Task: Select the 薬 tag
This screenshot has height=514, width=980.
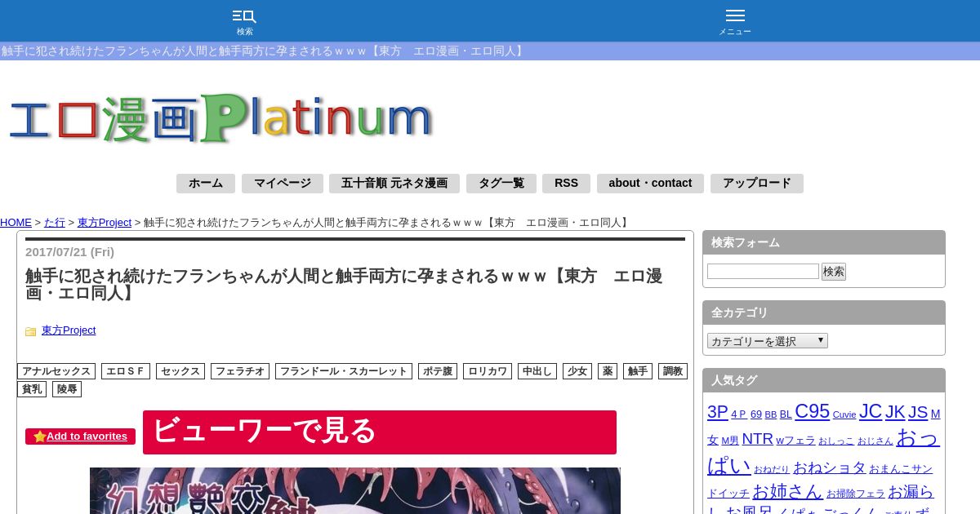Action: pyautogui.click(x=608, y=371)
